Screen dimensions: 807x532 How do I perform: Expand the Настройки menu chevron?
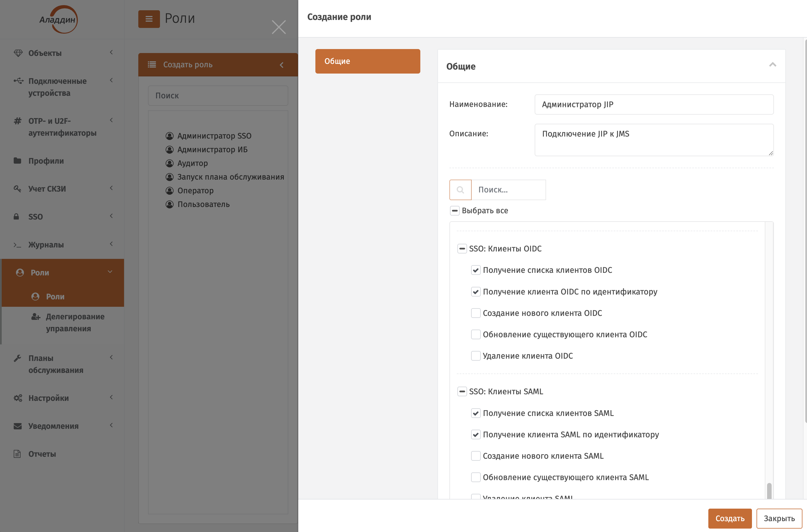point(111,397)
